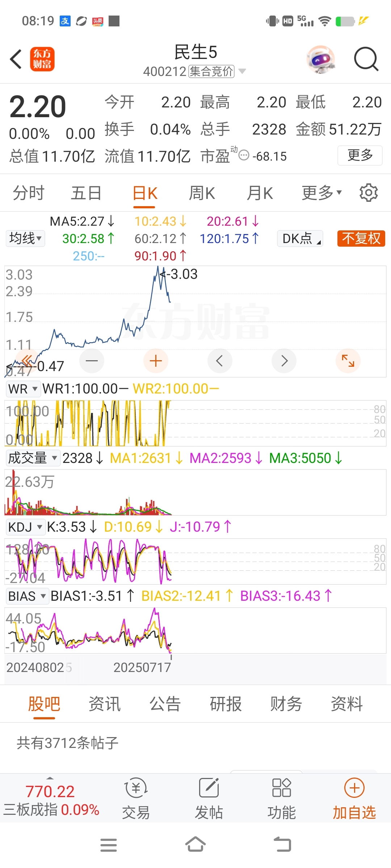Tap the MA5:2.27 moving average value

click(82, 221)
